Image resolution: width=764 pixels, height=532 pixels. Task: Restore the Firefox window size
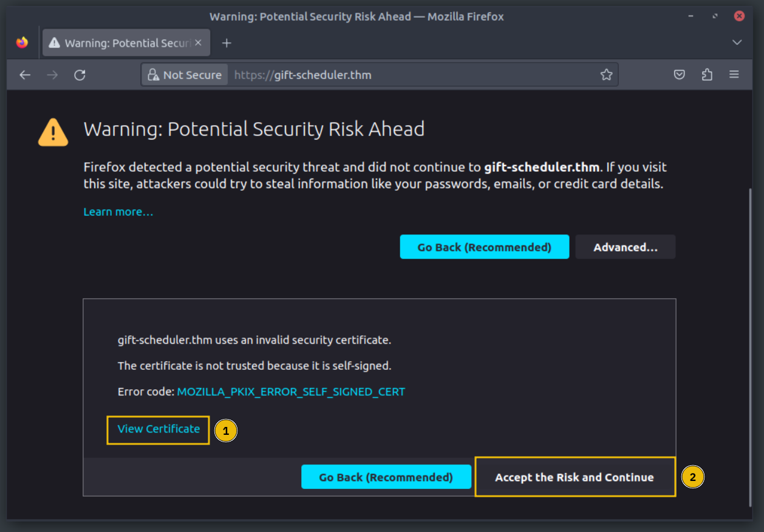(x=715, y=16)
